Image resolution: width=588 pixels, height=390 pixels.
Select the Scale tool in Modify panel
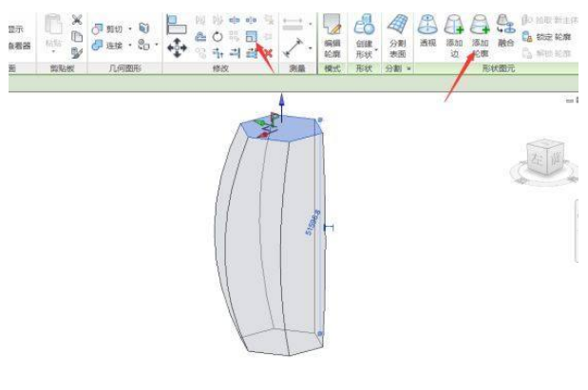click(251, 36)
